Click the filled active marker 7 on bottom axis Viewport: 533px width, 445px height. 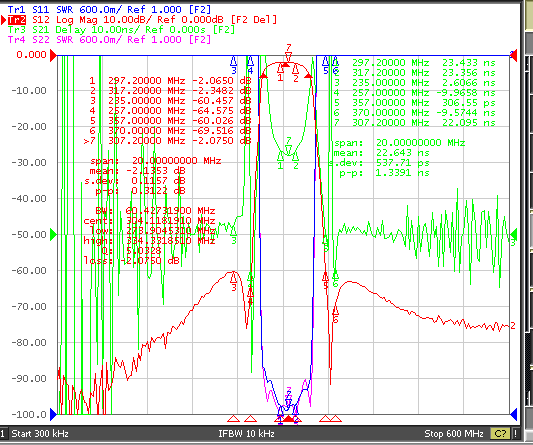tap(288, 418)
